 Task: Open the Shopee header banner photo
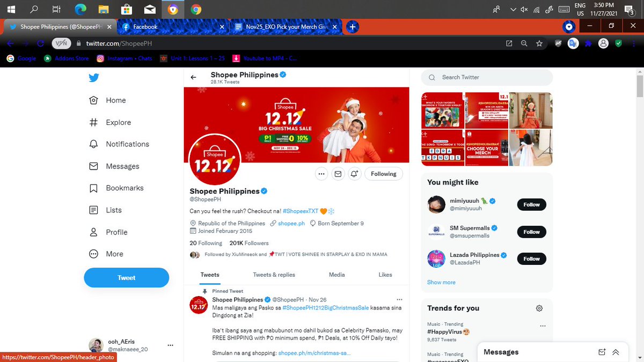(297, 125)
